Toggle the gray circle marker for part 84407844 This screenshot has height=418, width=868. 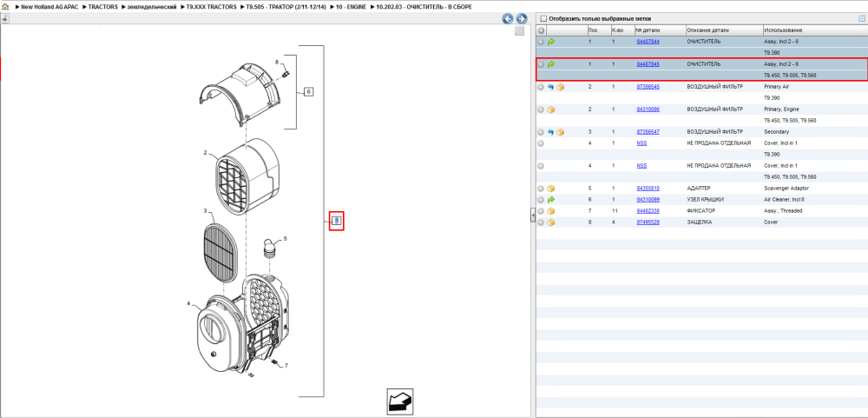pyautogui.click(x=541, y=42)
